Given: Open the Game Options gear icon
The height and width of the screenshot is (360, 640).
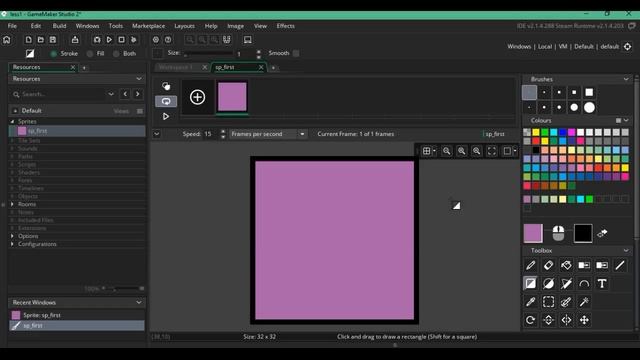Looking at the screenshot, I should [x=156, y=40].
